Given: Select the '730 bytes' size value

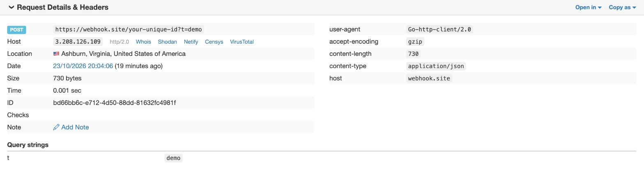Looking at the screenshot, I should [x=67, y=78].
